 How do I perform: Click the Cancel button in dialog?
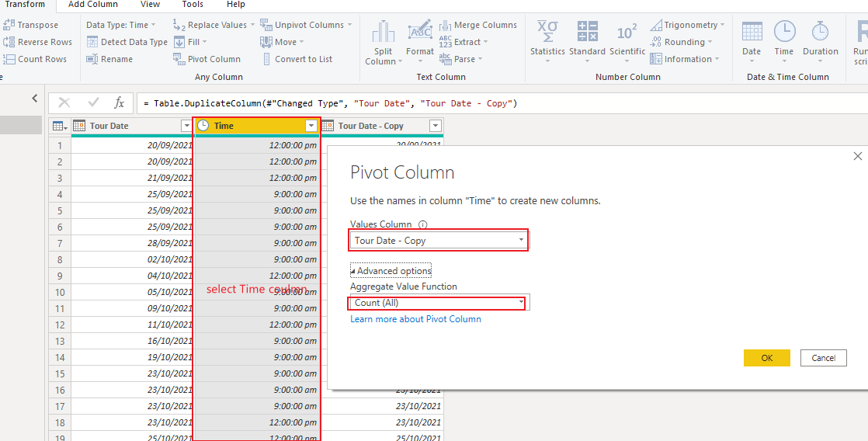point(824,358)
